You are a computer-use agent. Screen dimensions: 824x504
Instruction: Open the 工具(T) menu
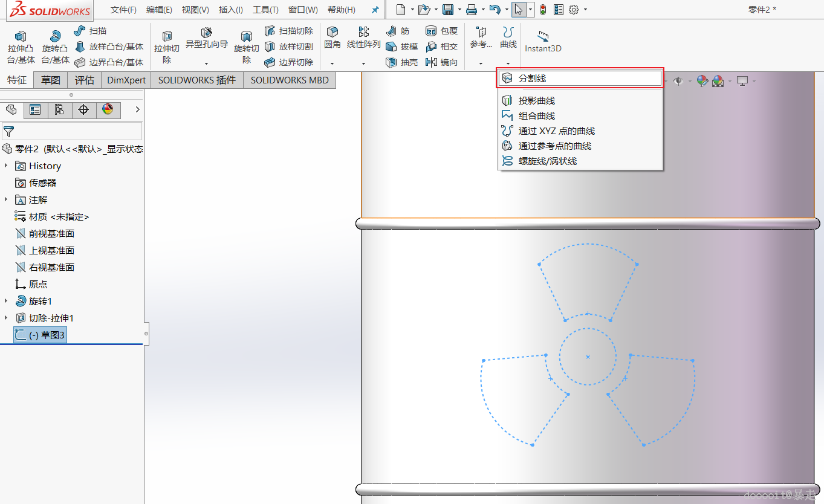[265, 10]
